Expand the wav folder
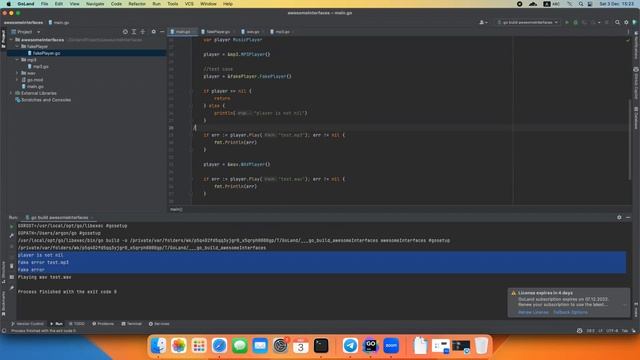 pos(17,73)
